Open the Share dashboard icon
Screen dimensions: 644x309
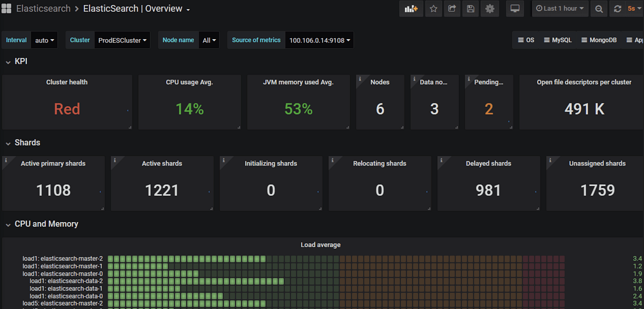pyautogui.click(x=452, y=9)
